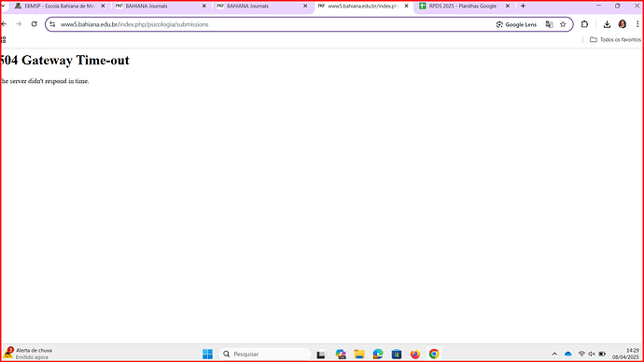Image resolution: width=644 pixels, height=362 pixels.
Task: Click the server didn't respond message
Action: [45, 81]
